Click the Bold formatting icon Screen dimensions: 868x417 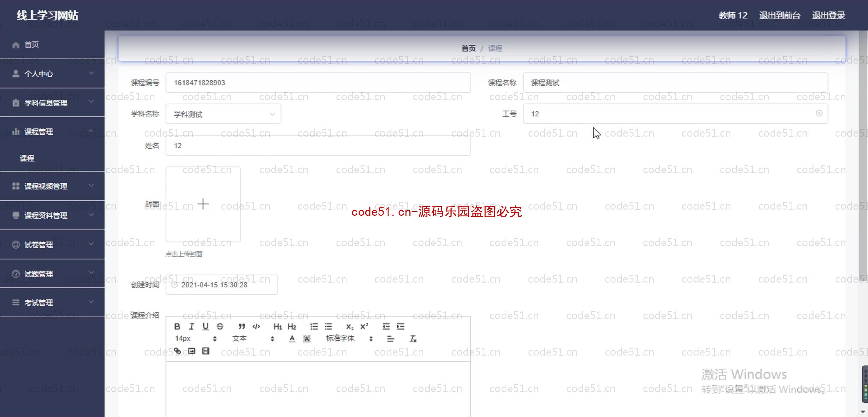[177, 326]
